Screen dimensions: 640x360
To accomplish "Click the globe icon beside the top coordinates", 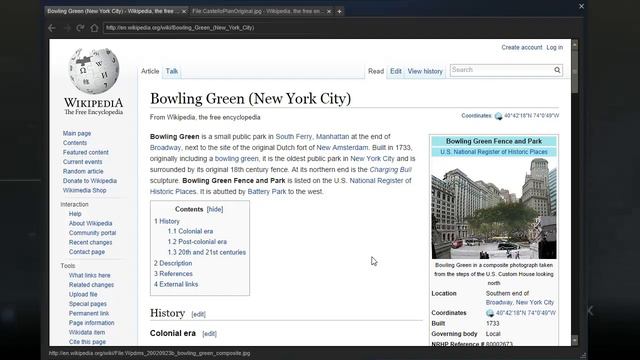I will 498,116.
